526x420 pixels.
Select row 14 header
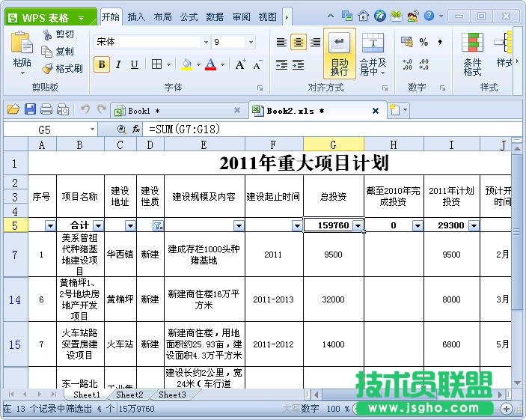[x=15, y=299]
